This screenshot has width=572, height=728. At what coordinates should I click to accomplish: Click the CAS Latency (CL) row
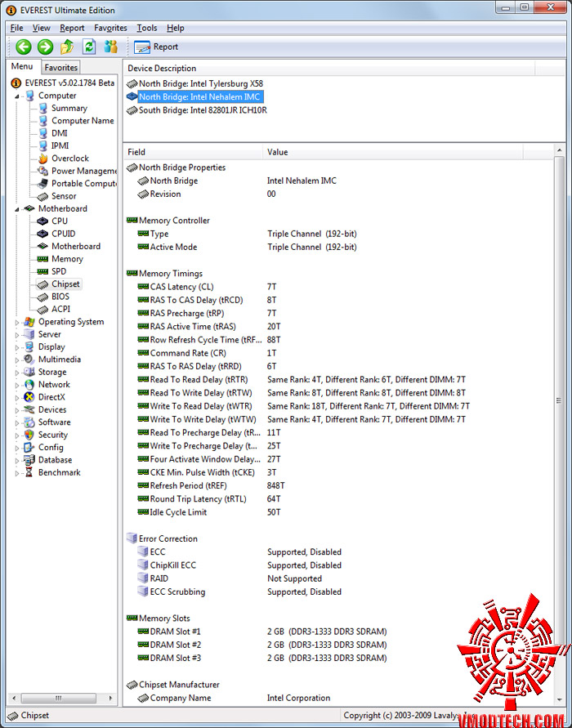click(x=339, y=287)
